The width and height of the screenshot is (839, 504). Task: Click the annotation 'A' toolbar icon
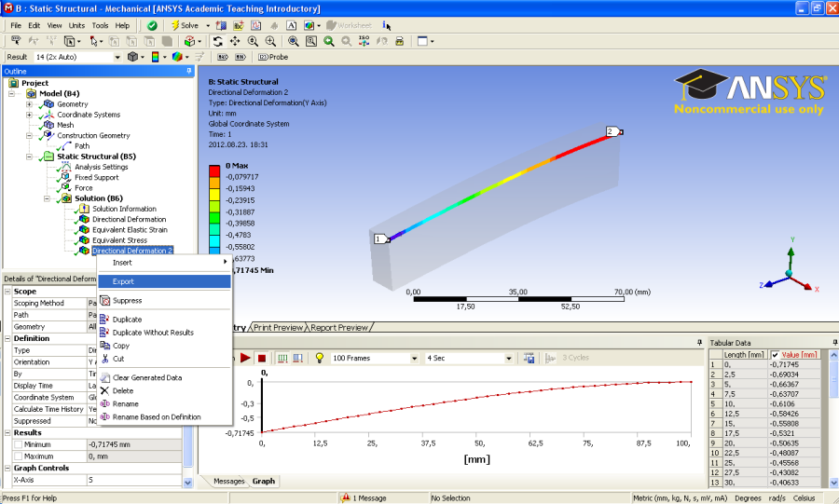pos(291,26)
